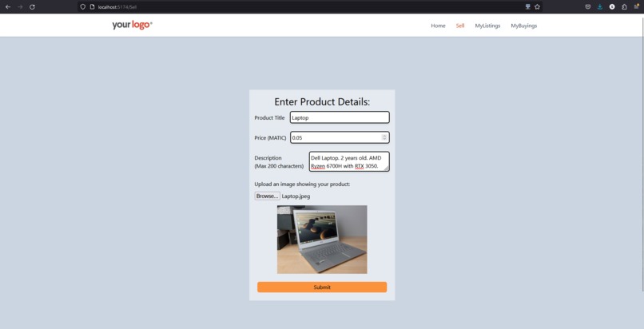
Task: Click the 'your logo' brand image
Action: tap(132, 25)
